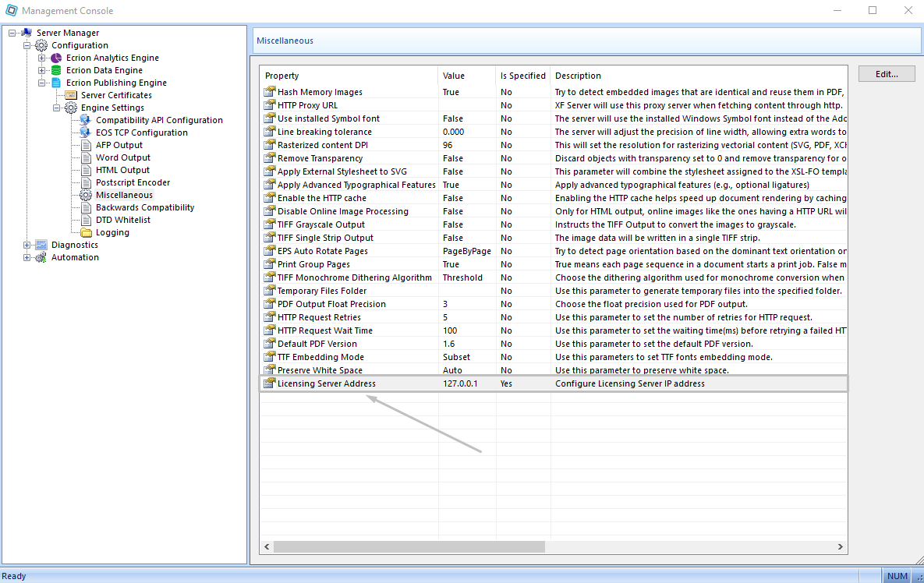Screen dimensions: 924x583
Task: Select the Temporary Files Folder property
Action: click(322, 291)
